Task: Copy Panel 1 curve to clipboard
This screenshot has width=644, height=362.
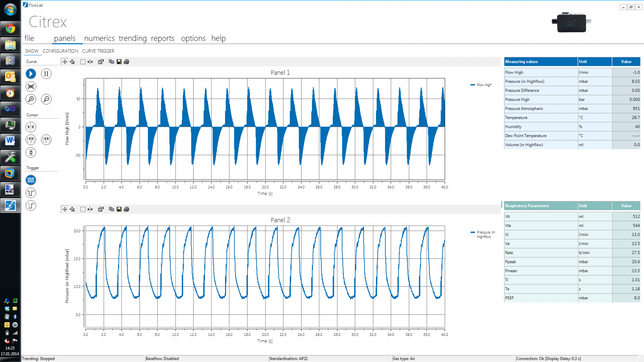Action: pyautogui.click(x=112, y=62)
